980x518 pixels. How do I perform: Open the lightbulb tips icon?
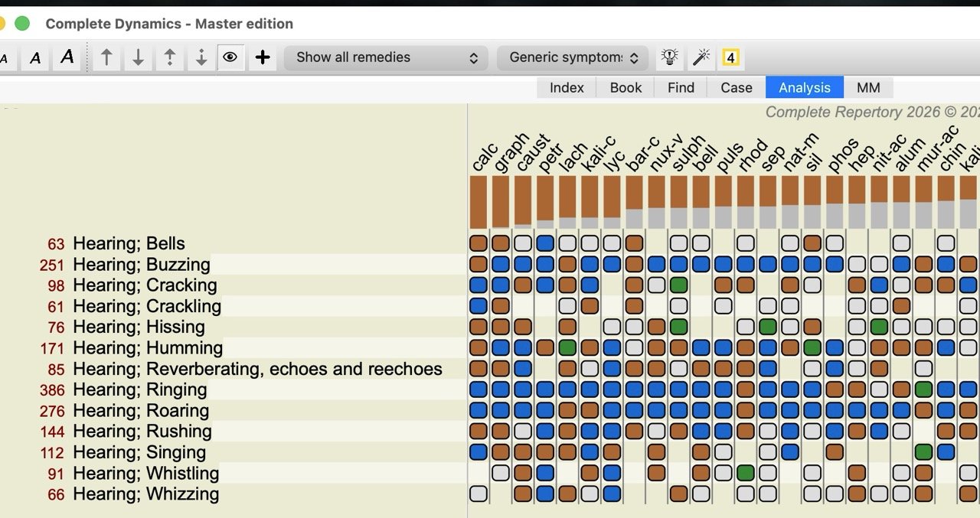pyautogui.click(x=669, y=56)
